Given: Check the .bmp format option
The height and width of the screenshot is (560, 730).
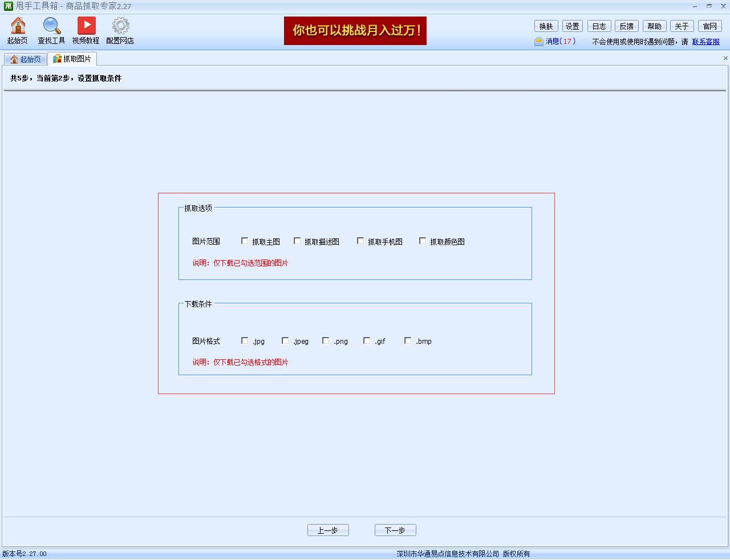Looking at the screenshot, I should (408, 340).
